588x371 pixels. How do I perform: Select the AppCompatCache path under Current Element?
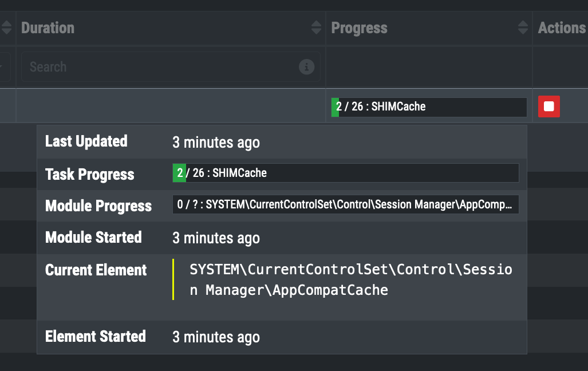point(350,279)
